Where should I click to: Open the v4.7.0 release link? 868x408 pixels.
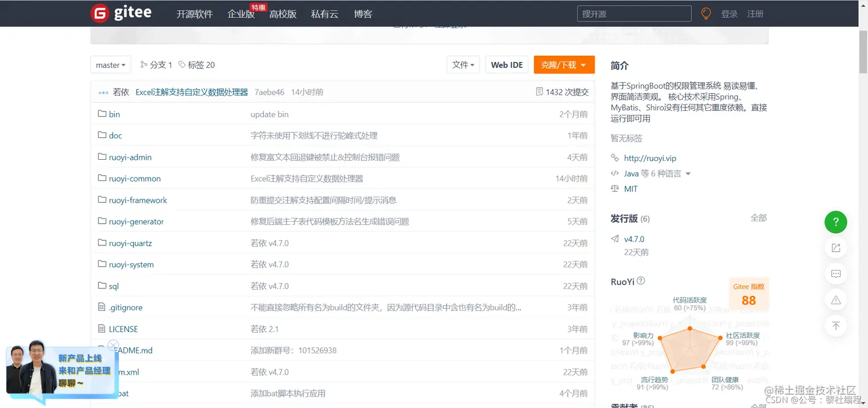coord(634,239)
